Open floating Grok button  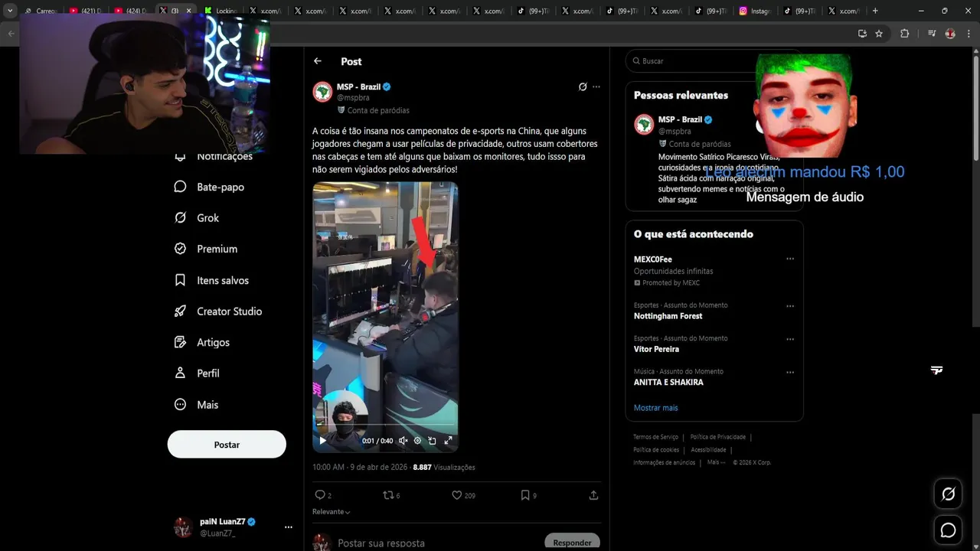pyautogui.click(x=948, y=494)
